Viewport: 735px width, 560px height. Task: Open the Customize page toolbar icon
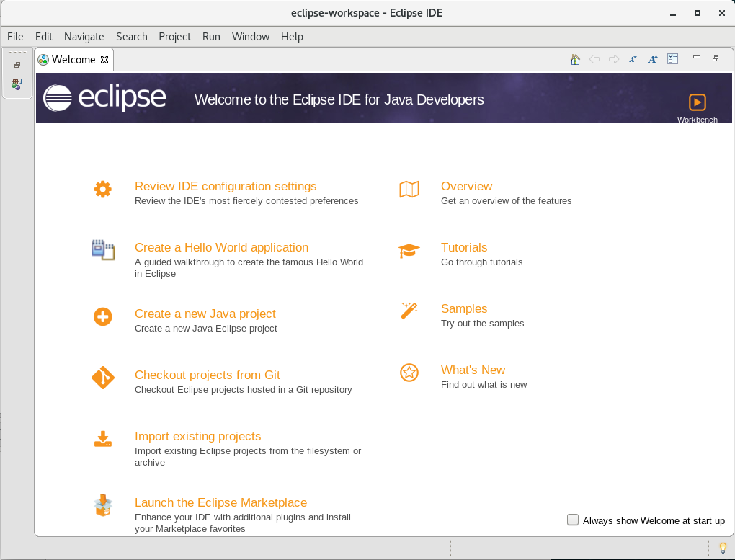672,59
